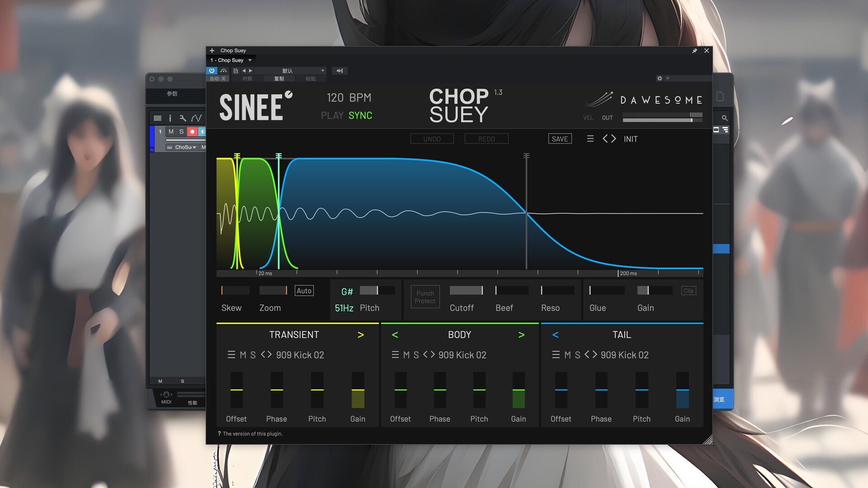Viewport: 868px width, 488px height.
Task: Click the SAVE button
Action: pyautogui.click(x=560, y=139)
